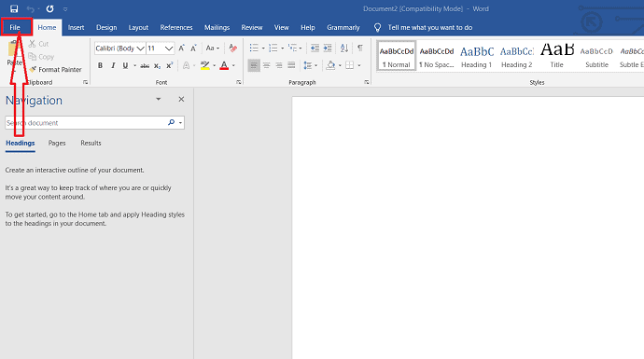Click the Borders icon

[349, 65]
